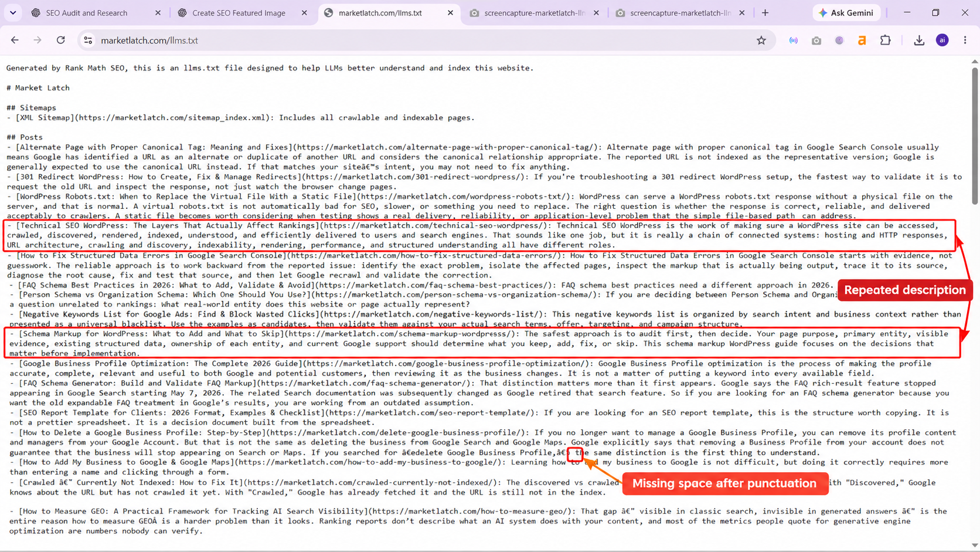This screenshot has height=552, width=980.
Task: Click the page vertical scrollbar thumb
Action: point(975,136)
